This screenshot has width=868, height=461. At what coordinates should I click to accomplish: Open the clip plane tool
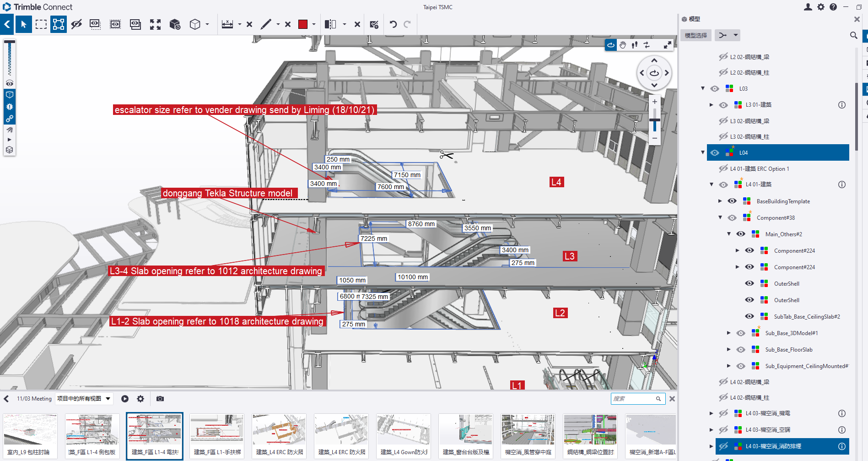[x=330, y=24]
